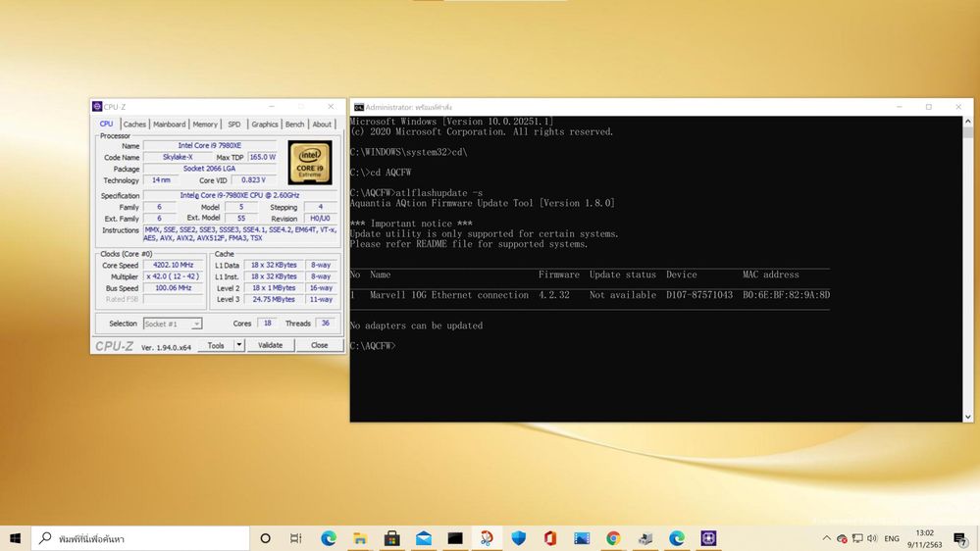980x551 pixels.
Task: Open the volume speaker tray icon
Action: (872, 538)
